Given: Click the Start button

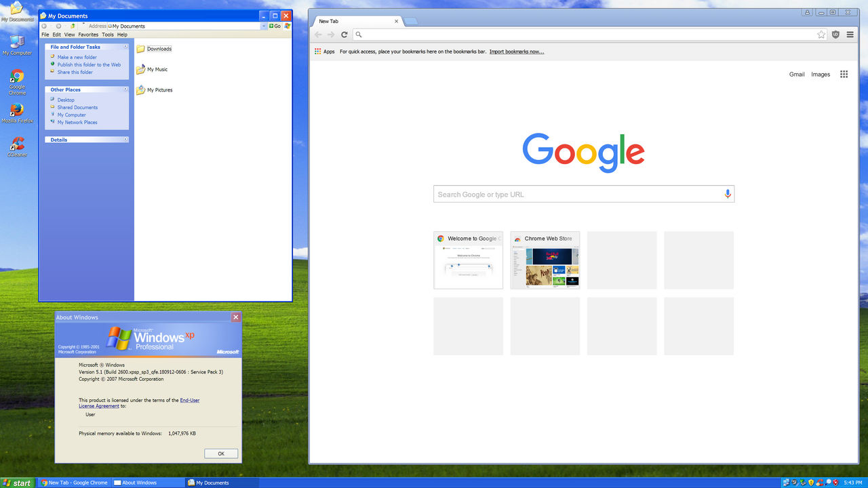Looking at the screenshot, I should pyautogui.click(x=18, y=483).
